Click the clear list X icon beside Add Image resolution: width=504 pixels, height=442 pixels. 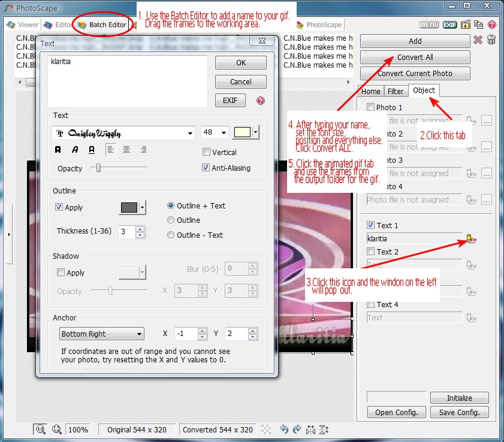478,40
